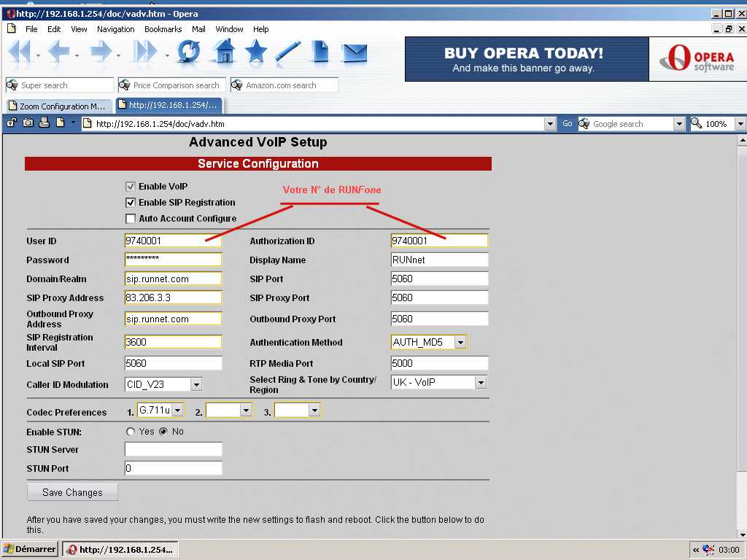Click the Fast Forward navigation icon
The width and height of the screenshot is (747, 560).
[145, 52]
